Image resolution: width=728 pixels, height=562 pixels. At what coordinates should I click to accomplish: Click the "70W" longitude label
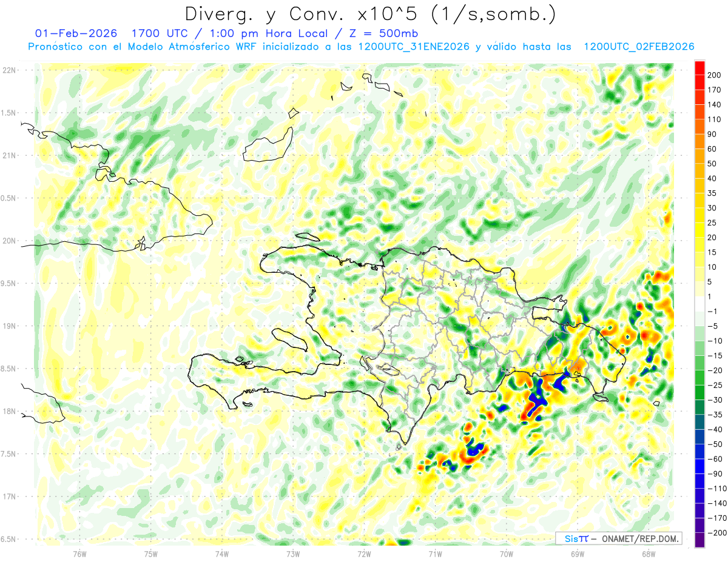click(506, 554)
